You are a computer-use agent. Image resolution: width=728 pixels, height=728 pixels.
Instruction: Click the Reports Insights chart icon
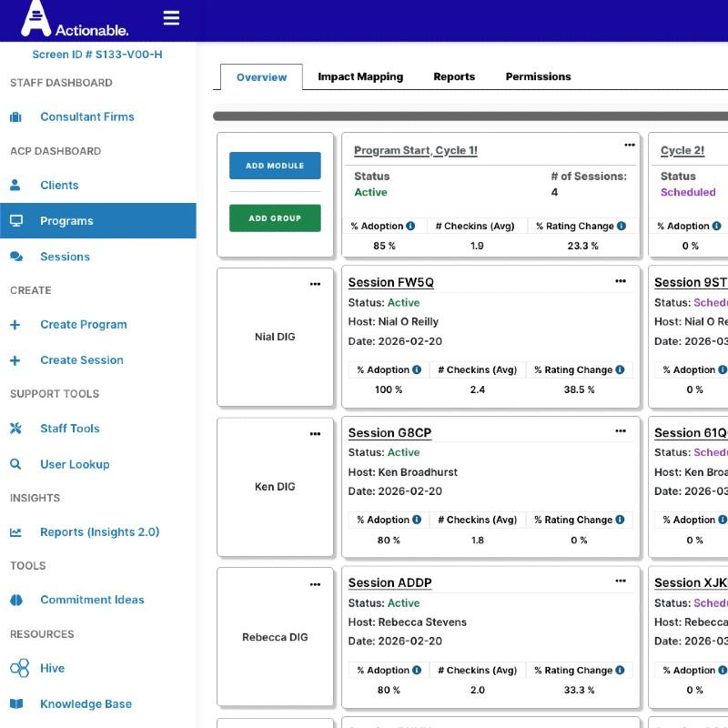point(15,532)
